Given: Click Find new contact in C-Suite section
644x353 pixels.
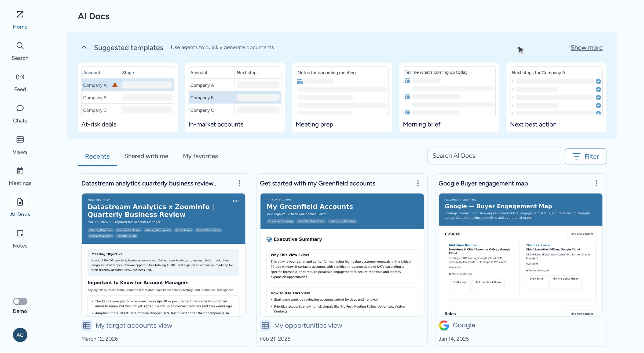Looking at the screenshot, I should [582, 234].
